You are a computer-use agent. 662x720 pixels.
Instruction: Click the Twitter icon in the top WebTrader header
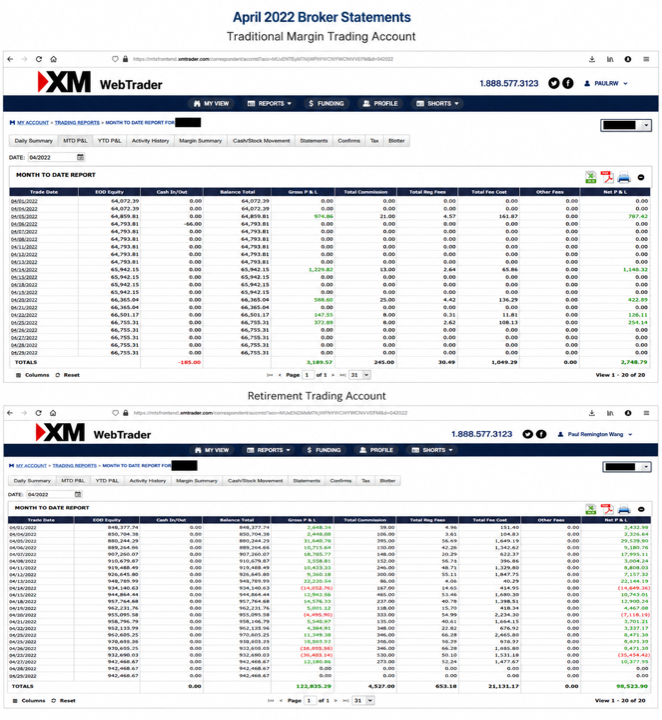(554, 83)
